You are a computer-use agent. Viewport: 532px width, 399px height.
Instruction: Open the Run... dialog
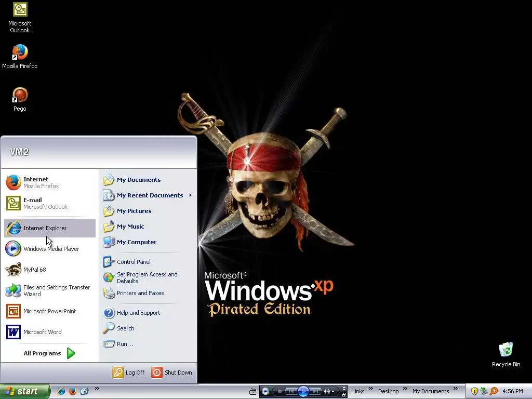click(148, 344)
